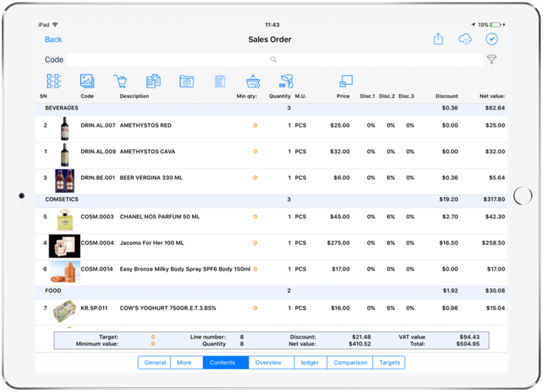Confirm order with checkmark circle icon

tap(492, 39)
